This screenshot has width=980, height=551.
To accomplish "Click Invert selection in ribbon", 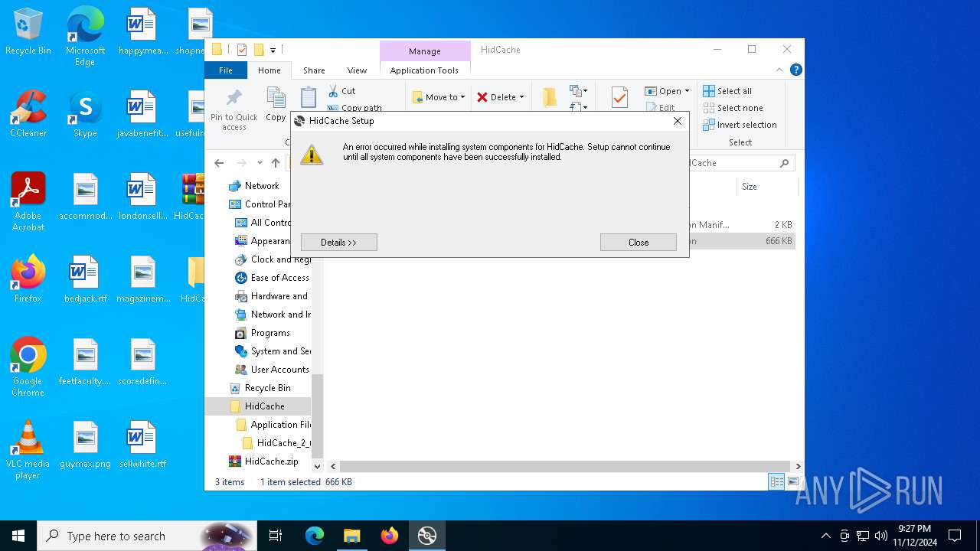I will click(x=740, y=125).
